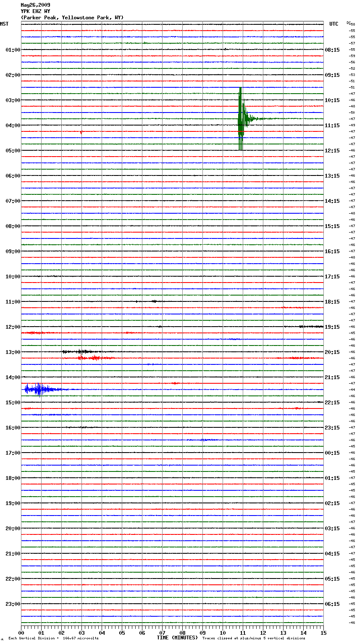
Task: Select the 18:00 MST hour label
Action: (x=13, y=478)
